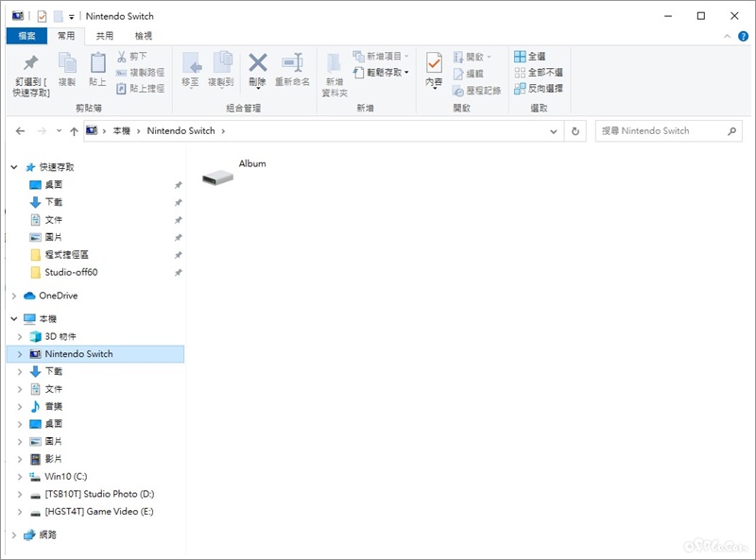Collapse the ribbon with the chevron
The width and height of the screenshot is (756, 560).
[727, 36]
